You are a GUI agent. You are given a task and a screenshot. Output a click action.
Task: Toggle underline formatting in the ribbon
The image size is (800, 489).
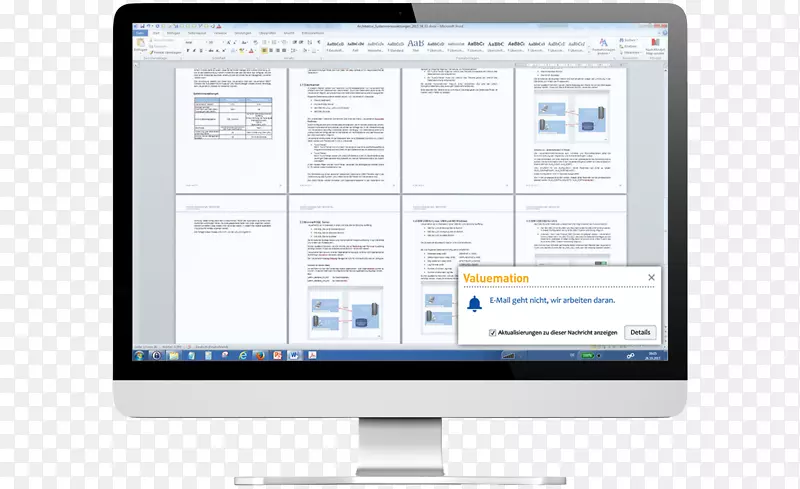tap(201, 51)
